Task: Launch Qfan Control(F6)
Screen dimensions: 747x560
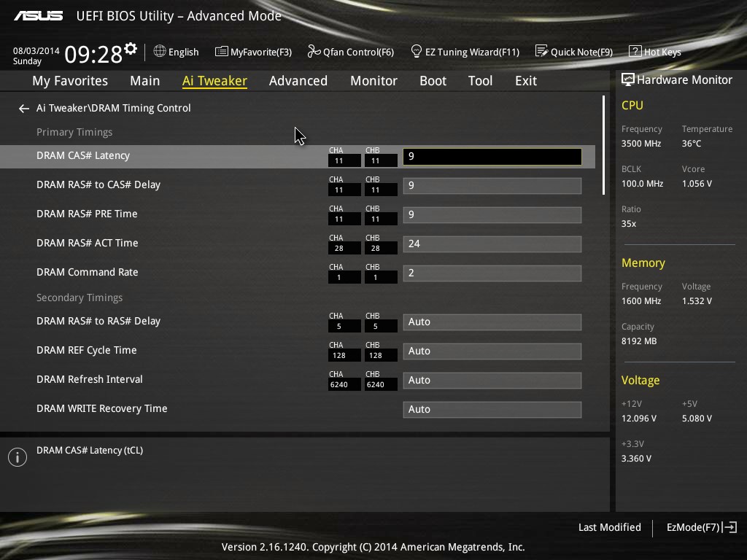Action: pos(359,52)
